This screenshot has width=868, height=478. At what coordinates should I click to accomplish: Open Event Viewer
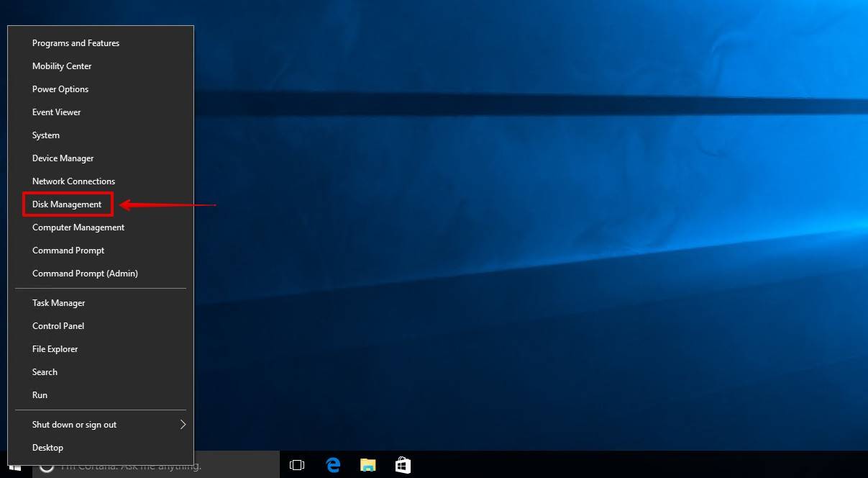pyautogui.click(x=56, y=112)
